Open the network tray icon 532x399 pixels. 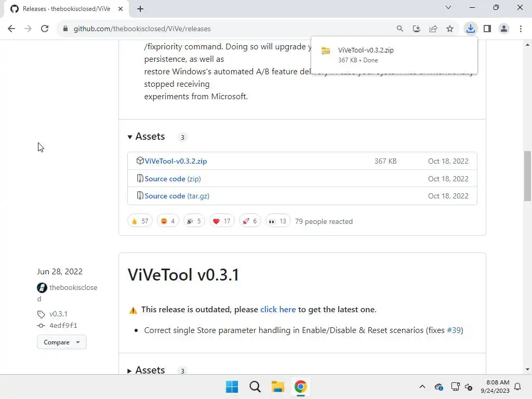[x=455, y=387]
